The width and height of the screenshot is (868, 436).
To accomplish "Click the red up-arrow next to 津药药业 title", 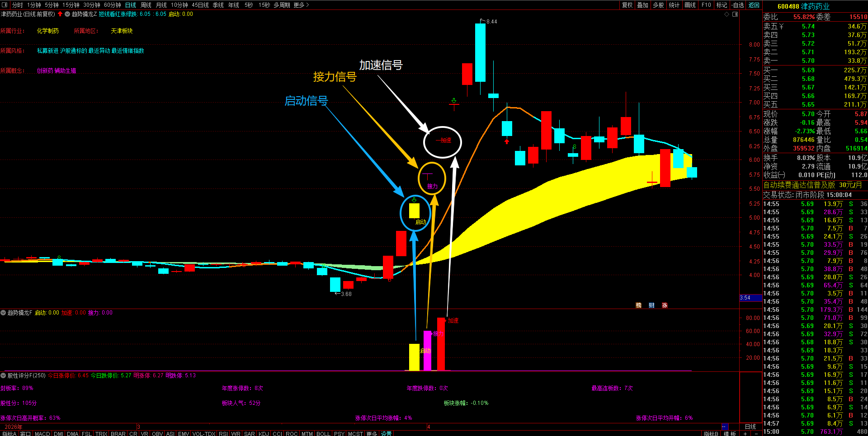I will [x=60, y=14].
